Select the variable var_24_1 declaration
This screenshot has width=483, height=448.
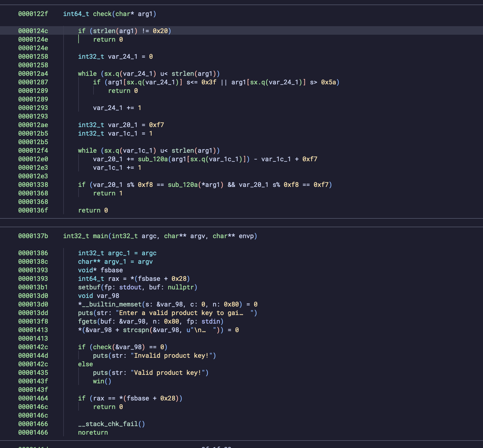pyautogui.click(x=123, y=56)
